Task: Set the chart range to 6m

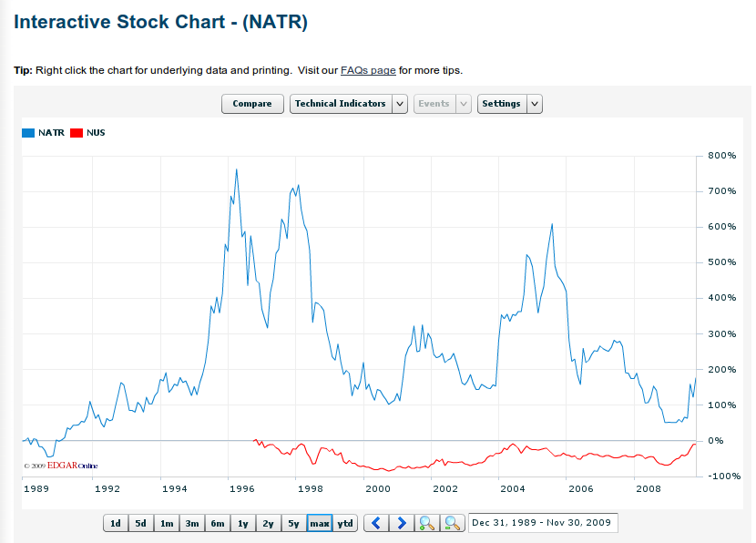Action: tap(218, 523)
